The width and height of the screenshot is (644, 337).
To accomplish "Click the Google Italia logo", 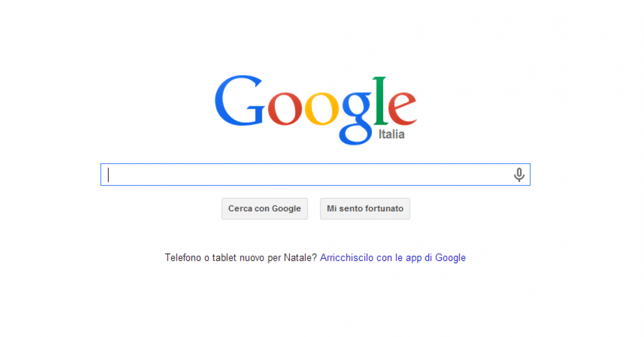I will 316,109.
